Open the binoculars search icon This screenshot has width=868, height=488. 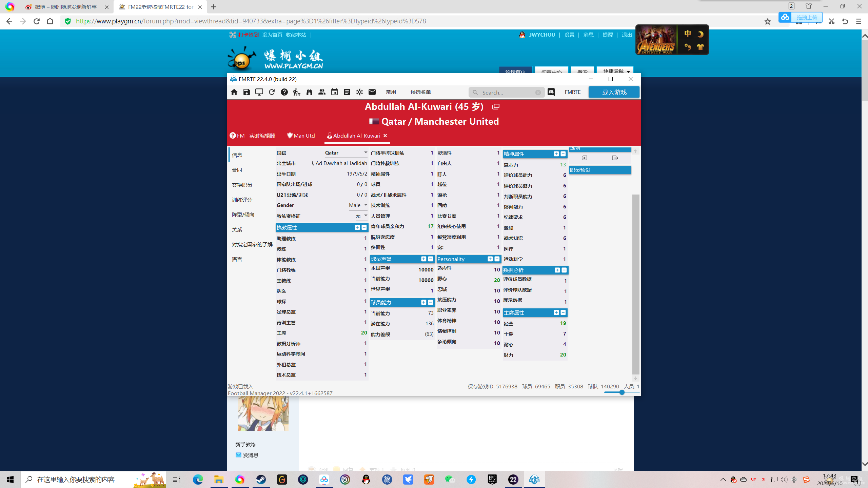click(309, 92)
